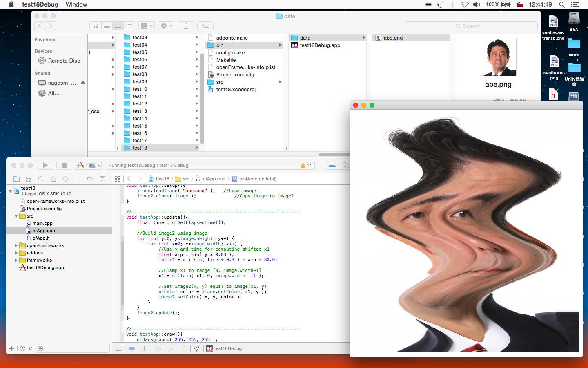Pause program execution in debug bar
This screenshot has height=368, width=588.
[145, 348]
